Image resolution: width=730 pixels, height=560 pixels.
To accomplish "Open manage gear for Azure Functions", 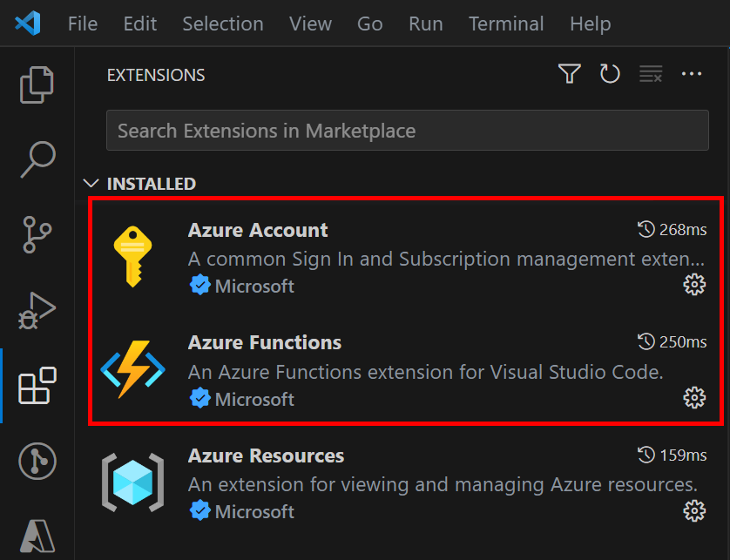I will tap(694, 398).
